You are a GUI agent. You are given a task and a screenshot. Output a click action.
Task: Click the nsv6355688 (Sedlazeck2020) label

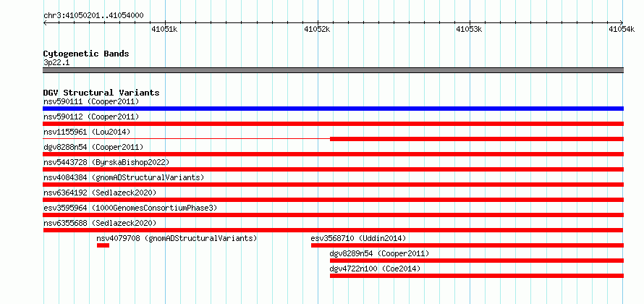(100, 223)
